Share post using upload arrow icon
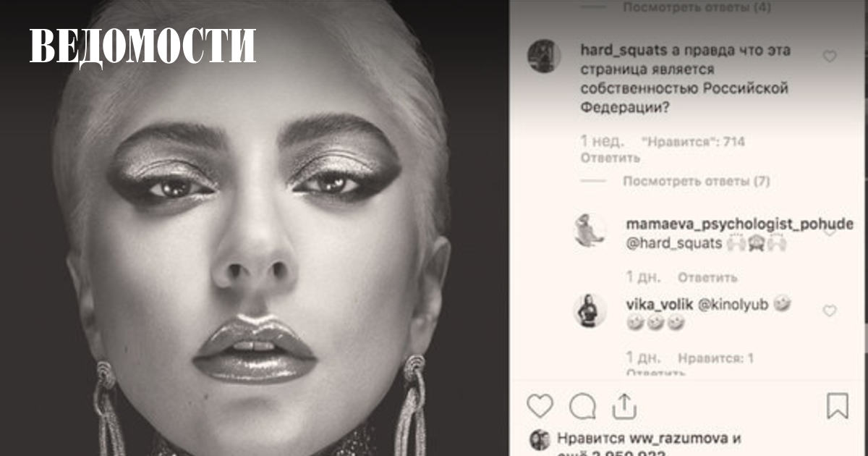Viewport: 868px width, 456px height. tap(624, 405)
